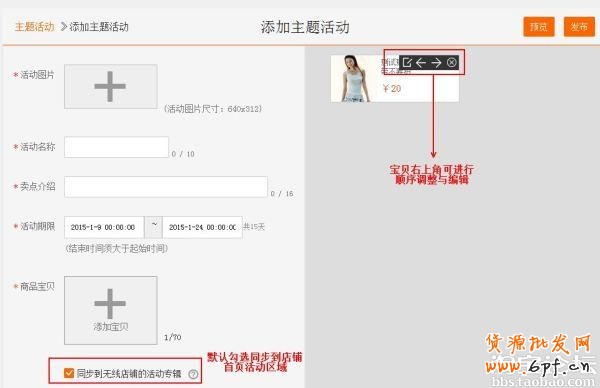Click the help question mark icon beside sync option
600x388 pixels.
193,374
